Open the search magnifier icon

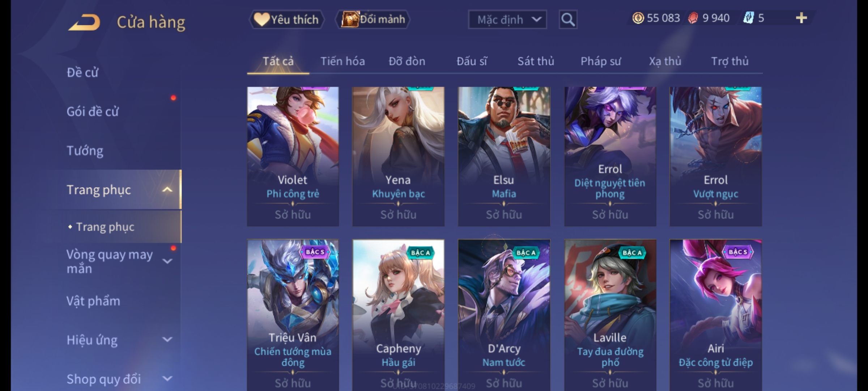click(568, 20)
